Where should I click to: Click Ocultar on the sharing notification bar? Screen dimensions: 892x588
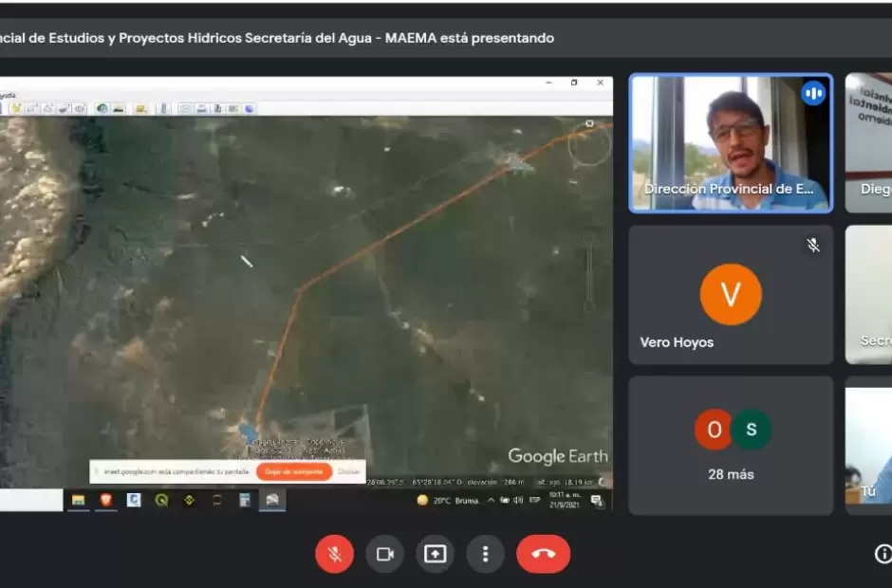click(348, 471)
